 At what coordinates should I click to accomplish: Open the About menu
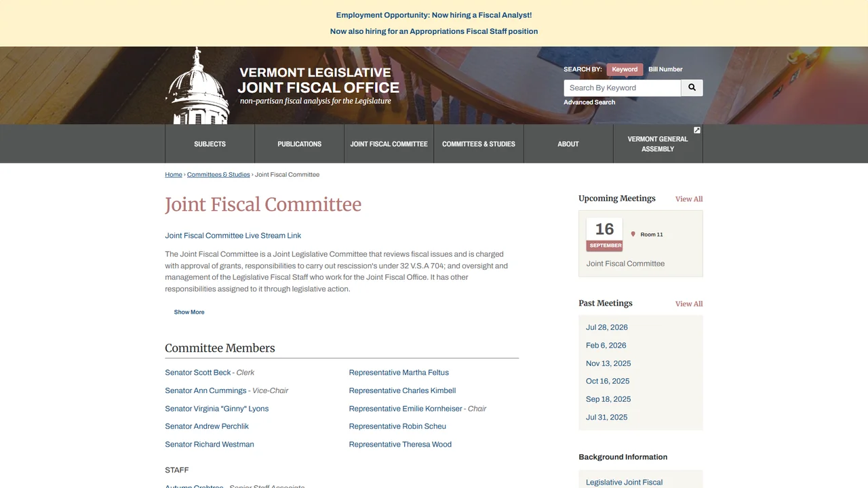click(568, 144)
